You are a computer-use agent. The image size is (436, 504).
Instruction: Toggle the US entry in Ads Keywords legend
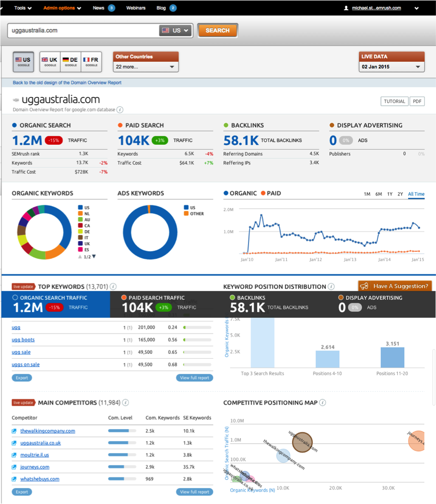point(190,208)
